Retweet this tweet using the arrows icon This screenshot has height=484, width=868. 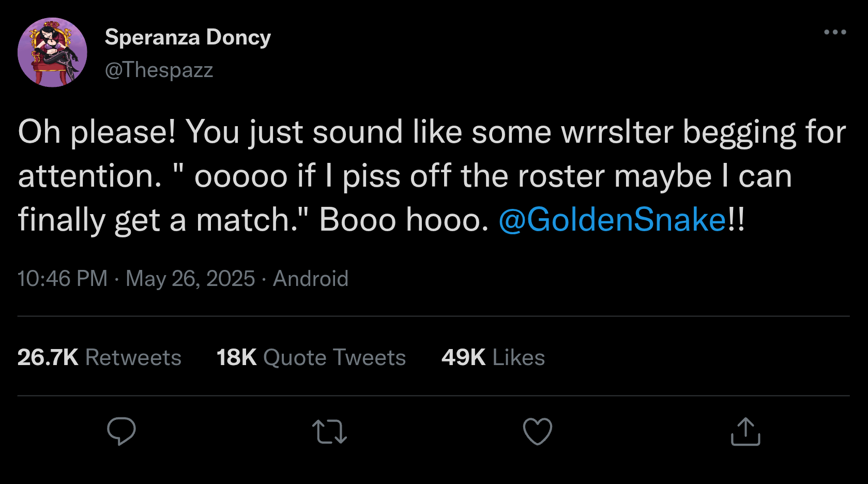tap(329, 431)
